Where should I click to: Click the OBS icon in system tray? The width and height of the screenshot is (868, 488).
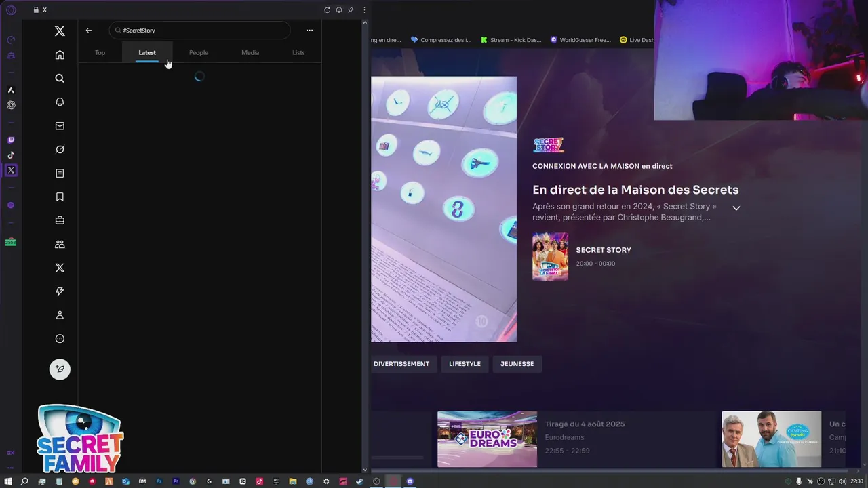tap(821, 481)
